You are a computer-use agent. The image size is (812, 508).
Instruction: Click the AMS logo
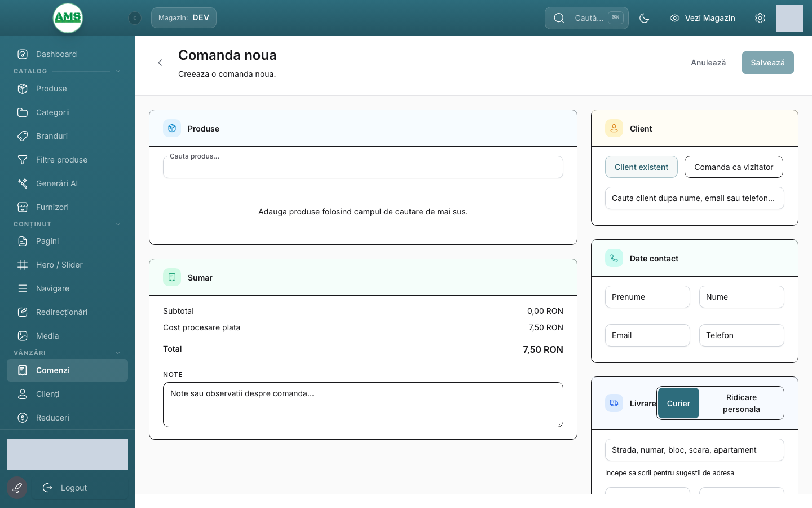(x=68, y=17)
